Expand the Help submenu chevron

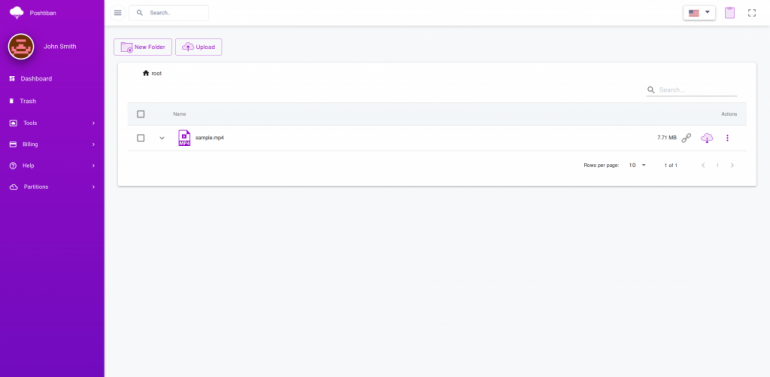pos(93,166)
